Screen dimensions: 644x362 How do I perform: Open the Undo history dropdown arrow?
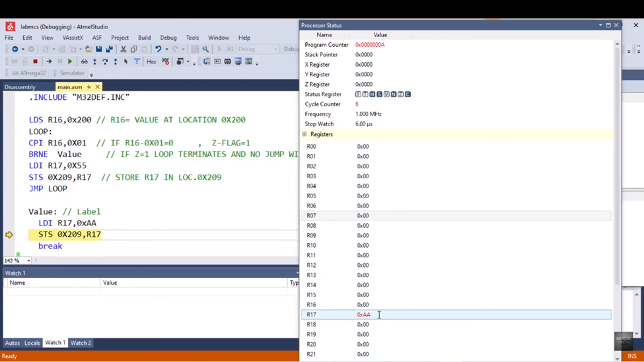166,50
